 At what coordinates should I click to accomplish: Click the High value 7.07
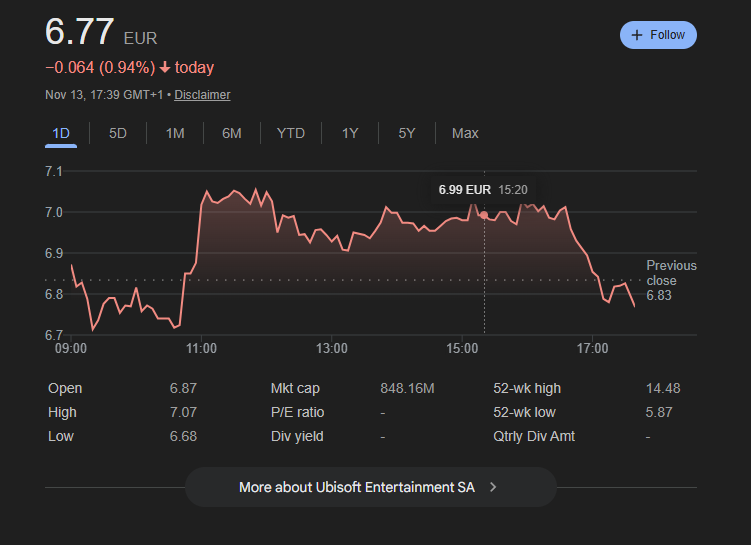(x=183, y=412)
